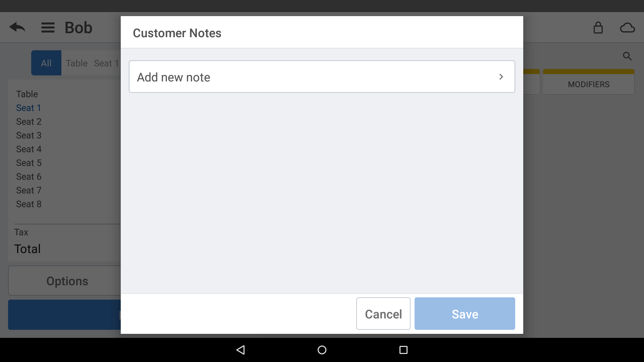Select Seat 1 in the list

(29, 108)
